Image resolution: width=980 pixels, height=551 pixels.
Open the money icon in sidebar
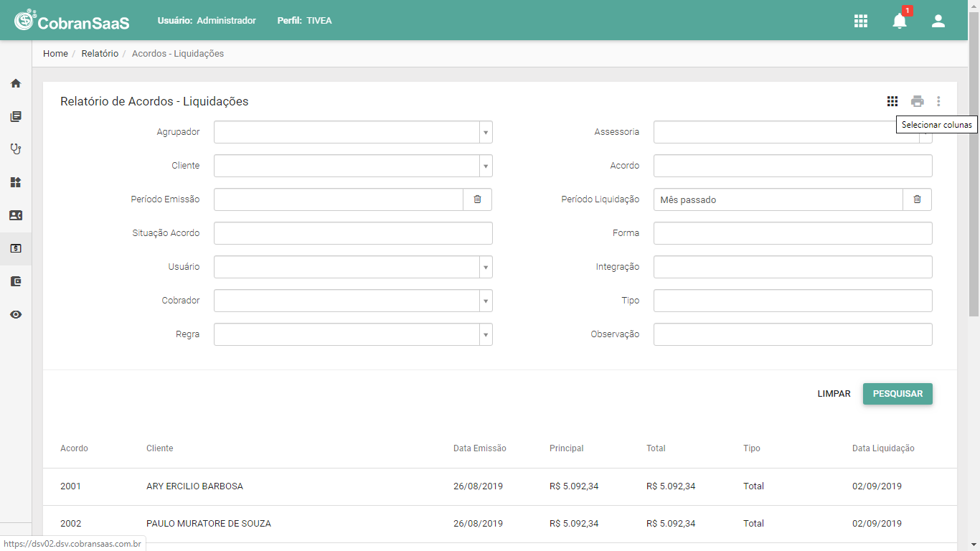click(16, 248)
